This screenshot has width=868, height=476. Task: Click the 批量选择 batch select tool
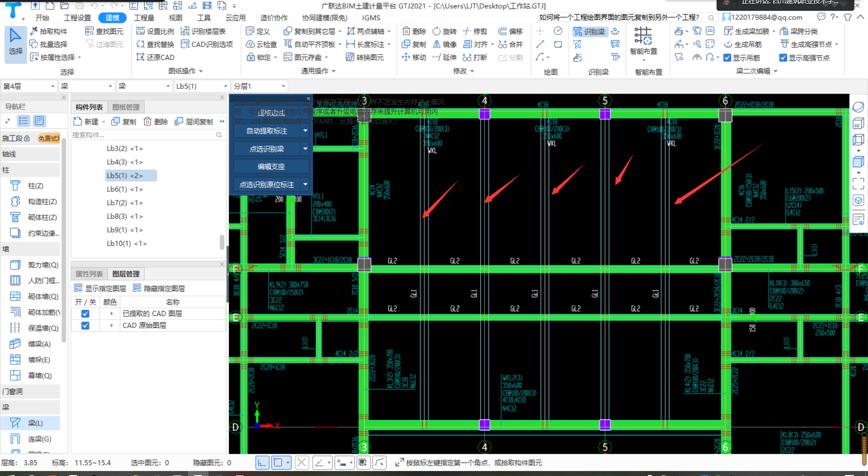point(48,44)
